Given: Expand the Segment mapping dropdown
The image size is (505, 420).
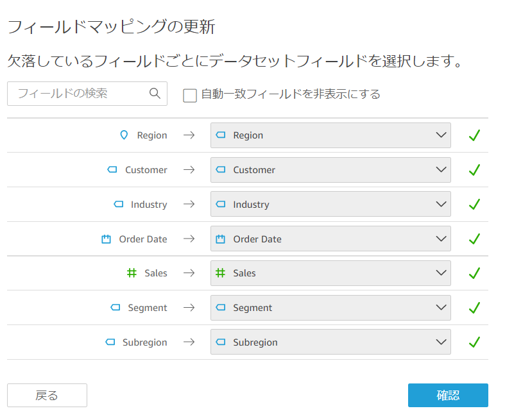Looking at the screenshot, I should (330, 308).
